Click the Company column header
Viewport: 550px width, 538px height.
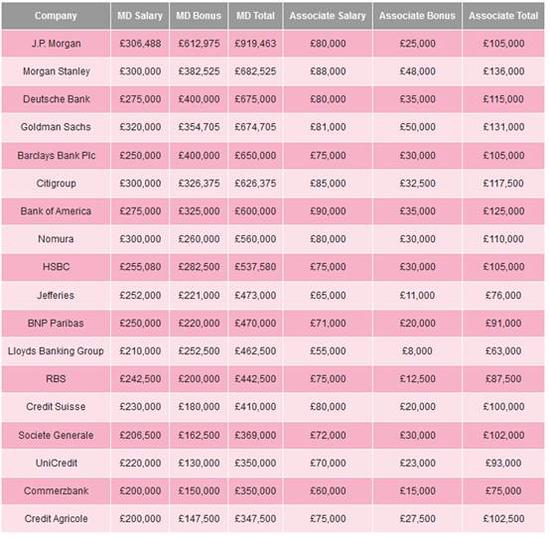(x=56, y=16)
